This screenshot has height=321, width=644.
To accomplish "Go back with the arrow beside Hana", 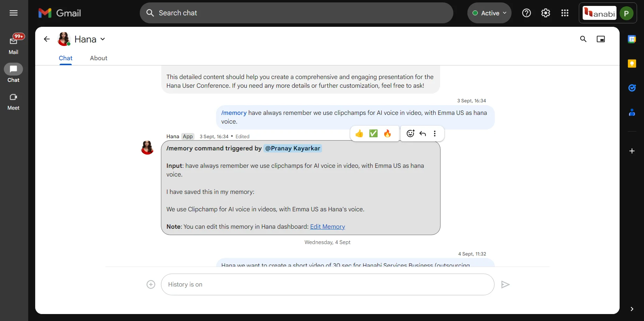I will click(x=47, y=39).
